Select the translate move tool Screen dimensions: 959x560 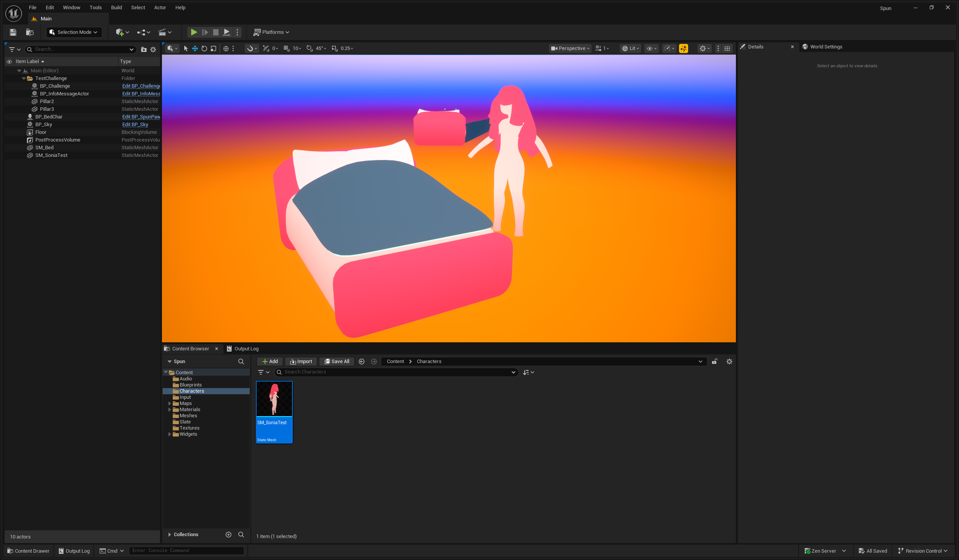pos(195,48)
